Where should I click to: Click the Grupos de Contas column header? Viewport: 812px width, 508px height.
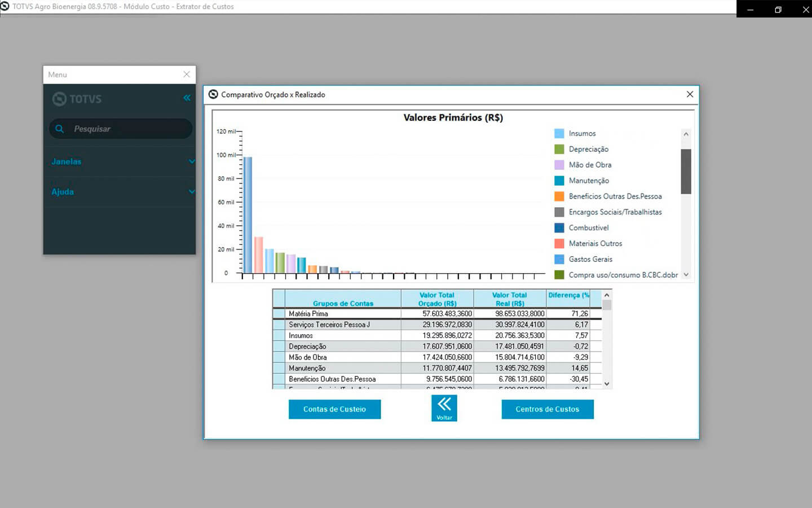pyautogui.click(x=342, y=299)
